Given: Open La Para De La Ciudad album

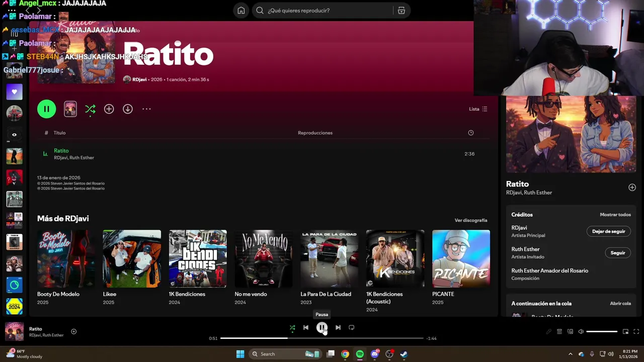Looking at the screenshot, I should (330, 268).
